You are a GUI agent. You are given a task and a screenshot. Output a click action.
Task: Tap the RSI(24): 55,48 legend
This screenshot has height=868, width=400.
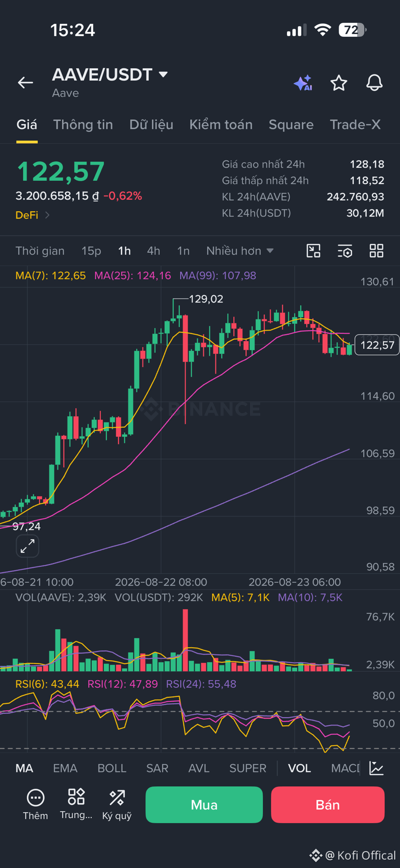coord(201,684)
